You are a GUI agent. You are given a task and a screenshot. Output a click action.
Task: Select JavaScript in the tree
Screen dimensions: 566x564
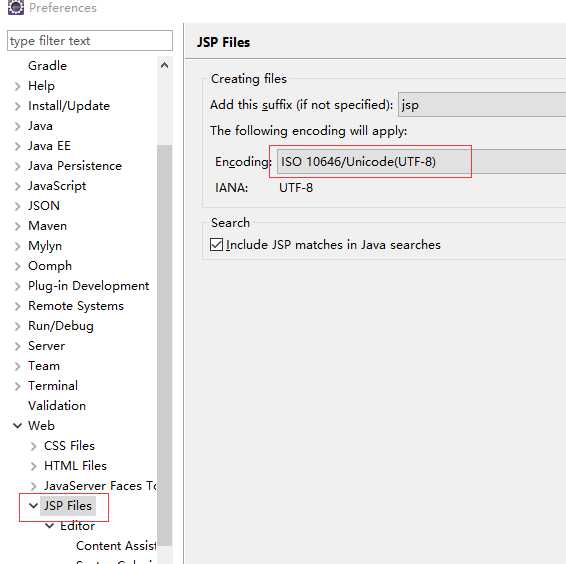pyautogui.click(x=57, y=186)
